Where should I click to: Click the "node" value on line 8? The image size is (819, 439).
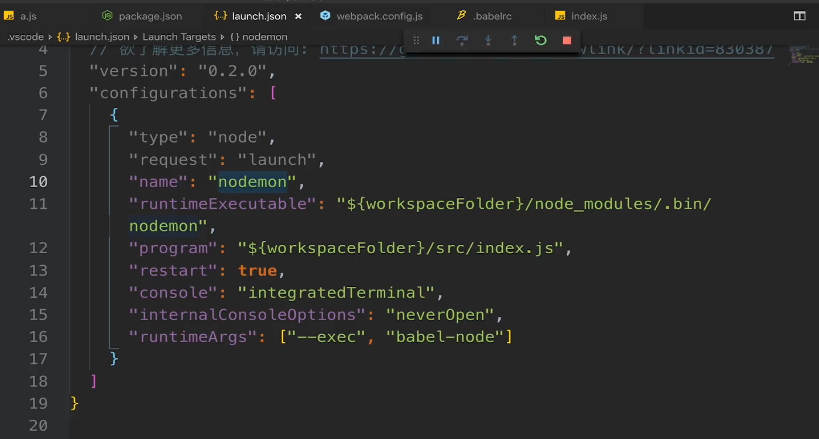pyautogui.click(x=238, y=137)
